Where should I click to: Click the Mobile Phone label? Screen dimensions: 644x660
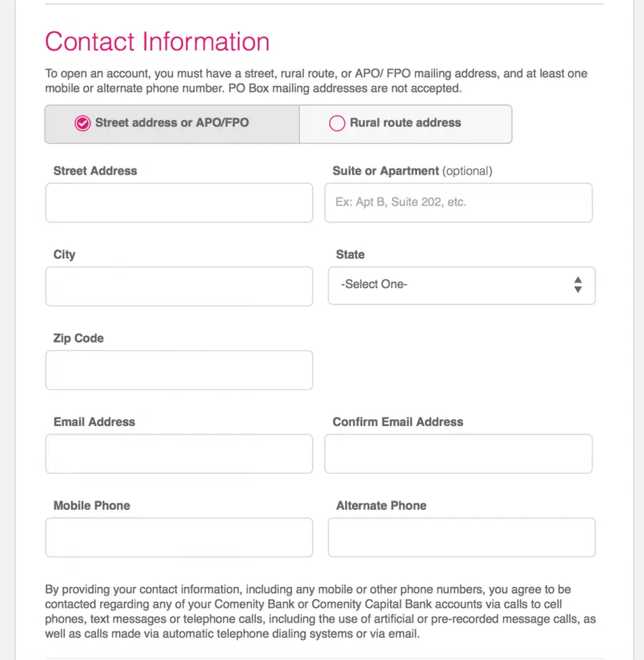click(92, 506)
